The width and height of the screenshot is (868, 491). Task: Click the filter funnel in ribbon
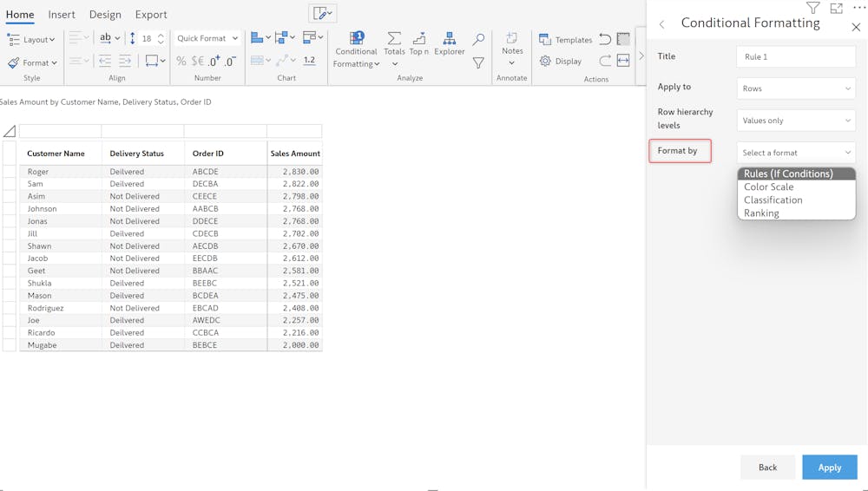pyautogui.click(x=478, y=62)
